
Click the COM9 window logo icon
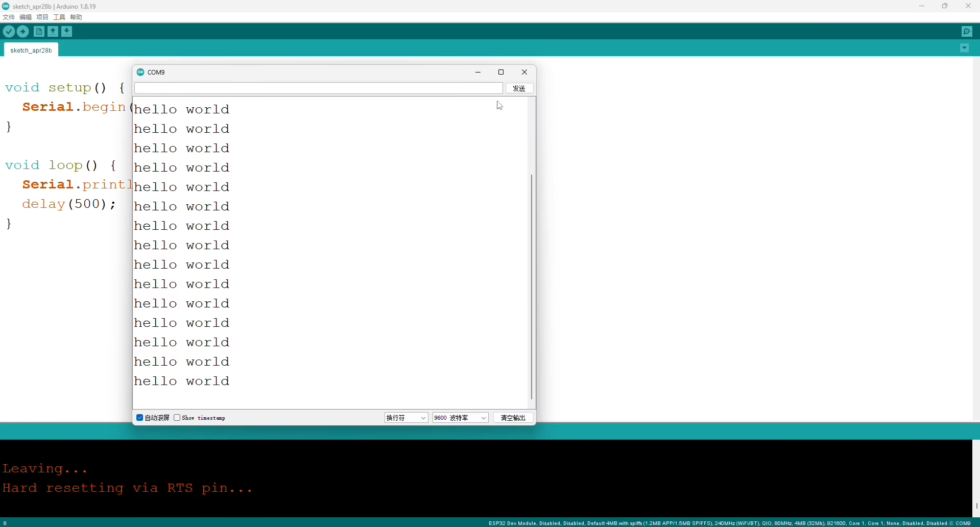click(x=140, y=72)
